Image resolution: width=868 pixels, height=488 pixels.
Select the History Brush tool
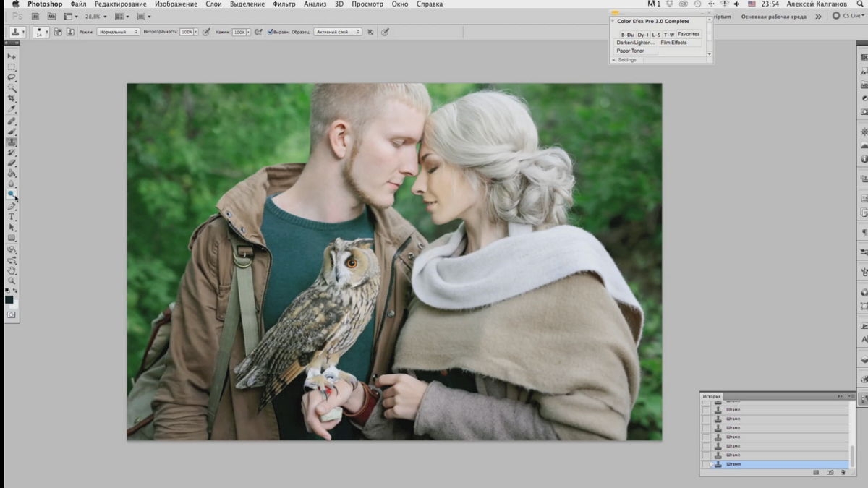[12, 153]
